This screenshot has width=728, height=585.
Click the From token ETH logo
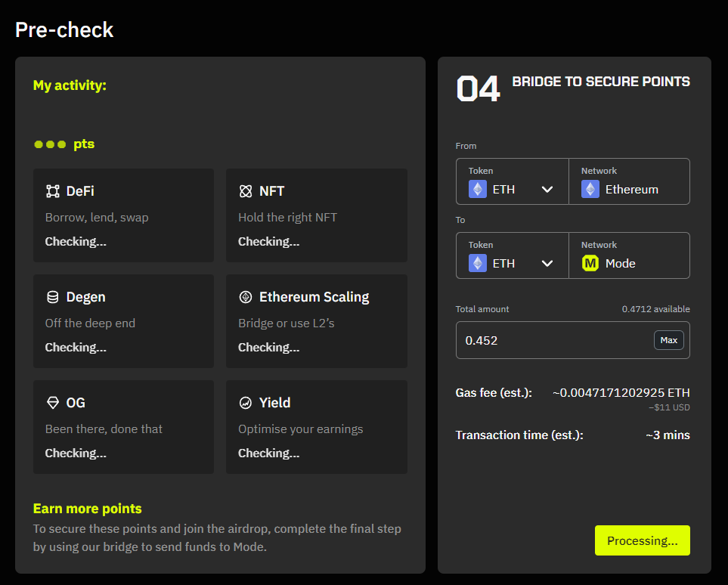tap(478, 189)
